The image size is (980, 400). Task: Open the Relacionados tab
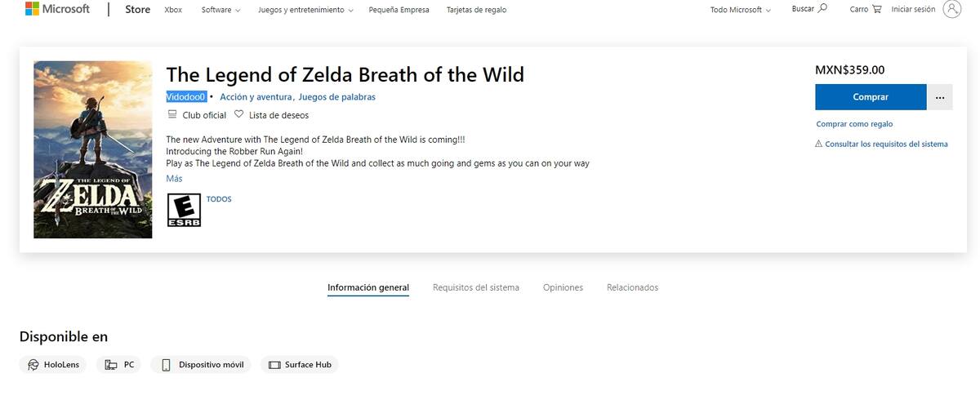click(632, 287)
